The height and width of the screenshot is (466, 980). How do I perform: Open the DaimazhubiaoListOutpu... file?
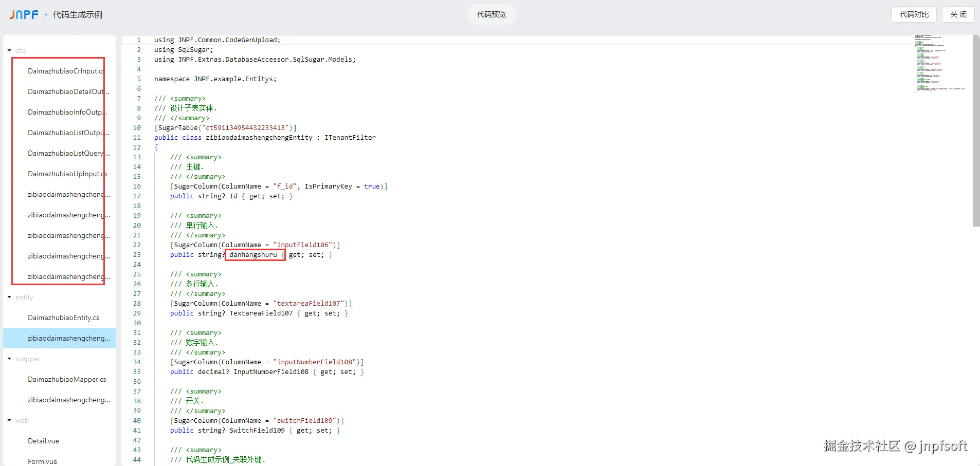(60, 133)
